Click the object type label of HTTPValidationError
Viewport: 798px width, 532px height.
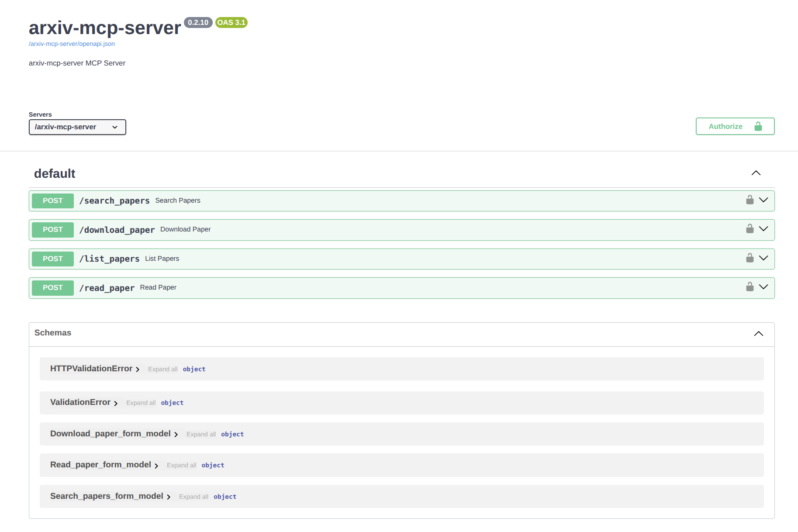pyautogui.click(x=194, y=369)
